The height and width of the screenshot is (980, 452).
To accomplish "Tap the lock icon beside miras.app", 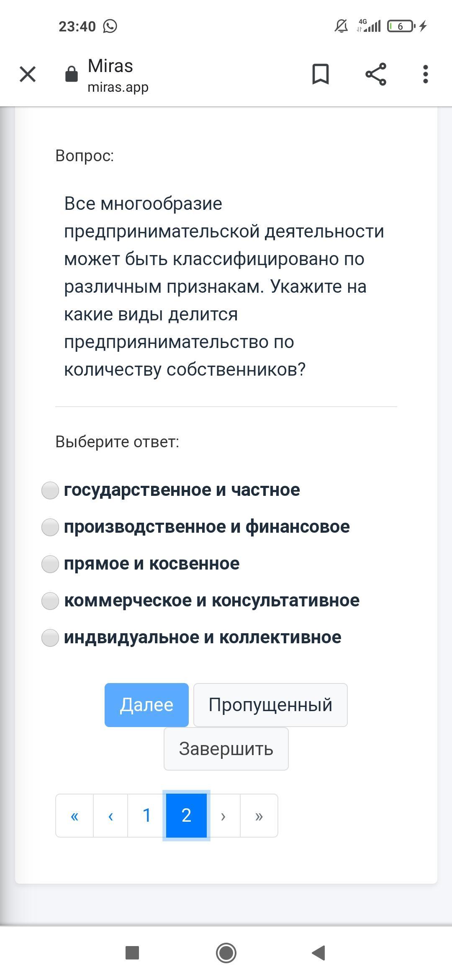I will pos(72,75).
